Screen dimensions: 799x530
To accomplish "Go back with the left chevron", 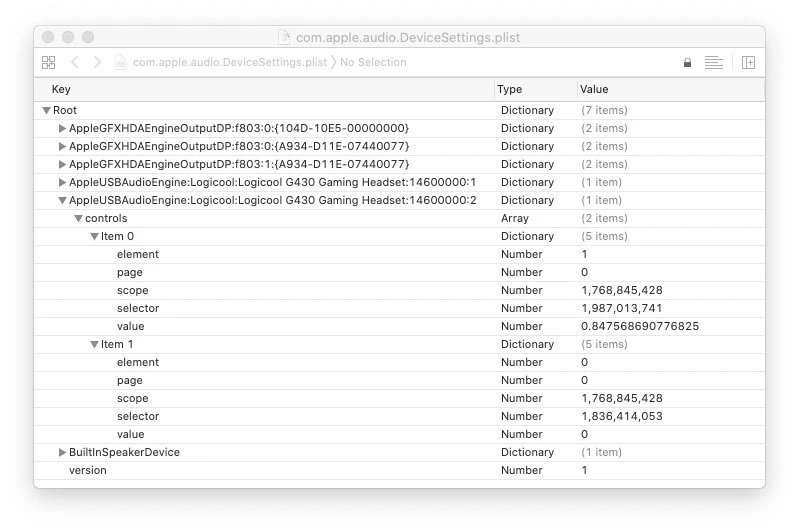I will (75, 62).
